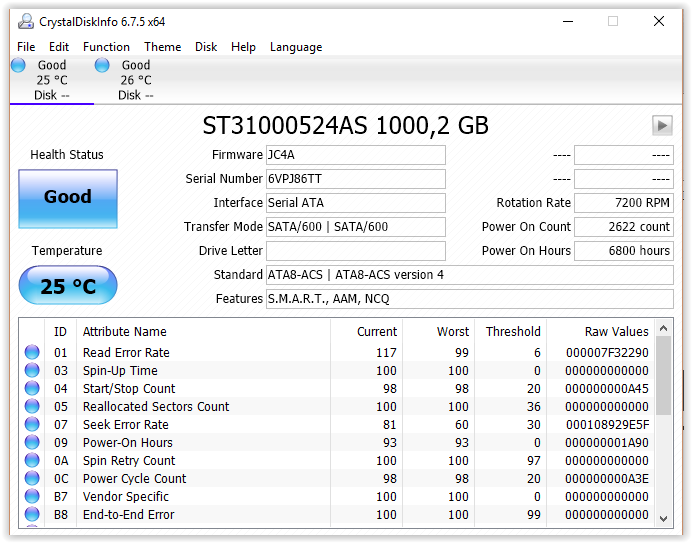Image resolution: width=692 pixels, height=543 pixels.
Task: Click the 25 °C temperature indicator
Action: click(x=68, y=285)
